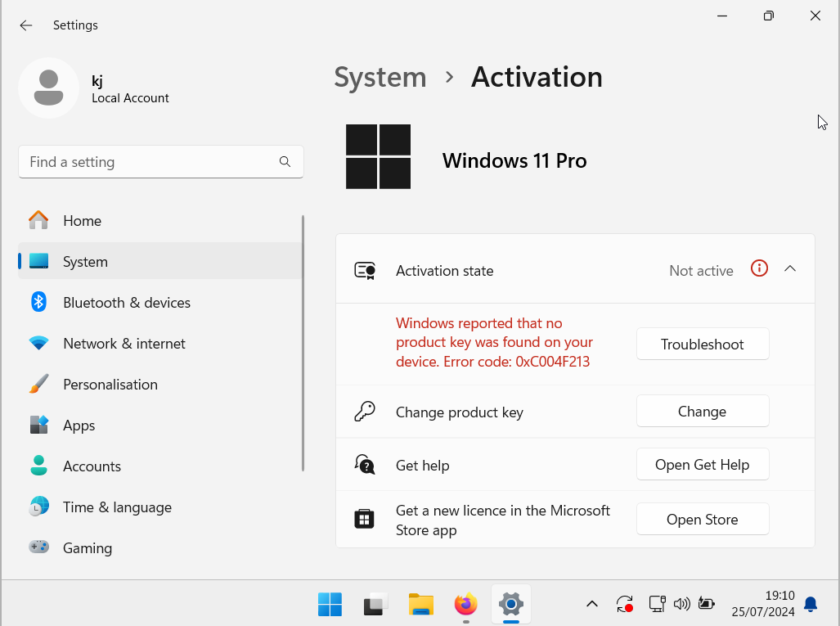Click the Find a setting search box
This screenshot has height=626, width=840.
pyautogui.click(x=160, y=162)
